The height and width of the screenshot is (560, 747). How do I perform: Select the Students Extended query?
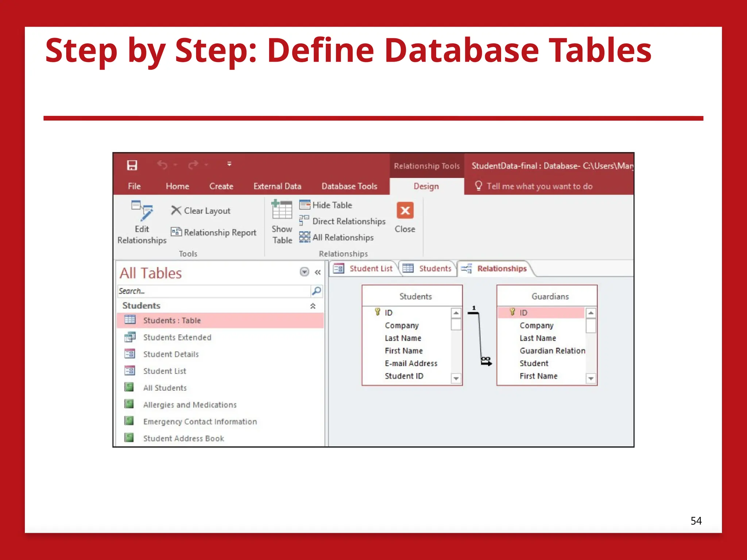click(x=177, y=337)
